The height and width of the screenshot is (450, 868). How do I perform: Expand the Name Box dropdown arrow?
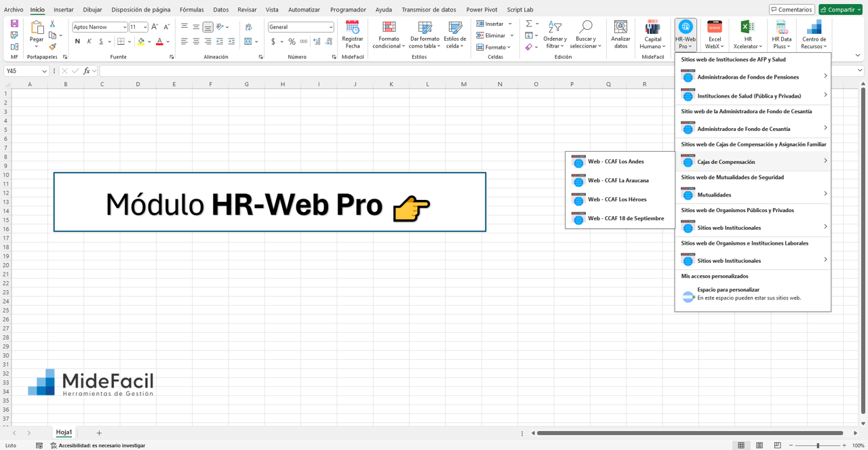coord(45,70)
